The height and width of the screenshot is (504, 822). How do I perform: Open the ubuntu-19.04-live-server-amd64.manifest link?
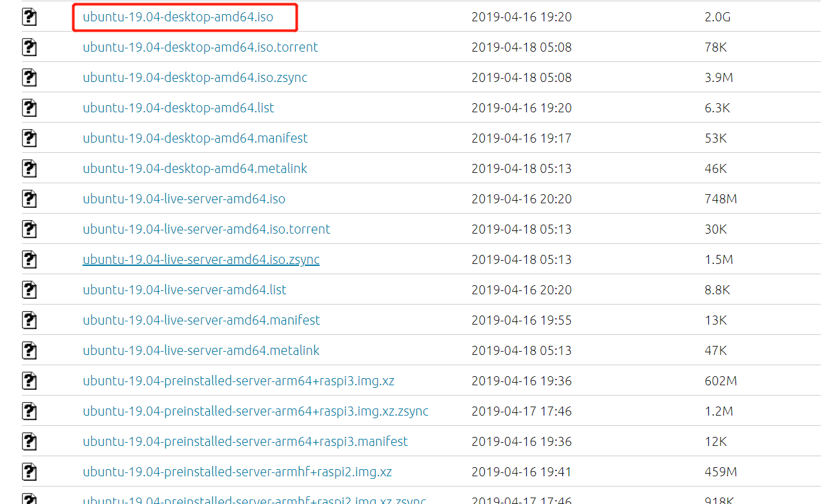(x=201, y=320)
